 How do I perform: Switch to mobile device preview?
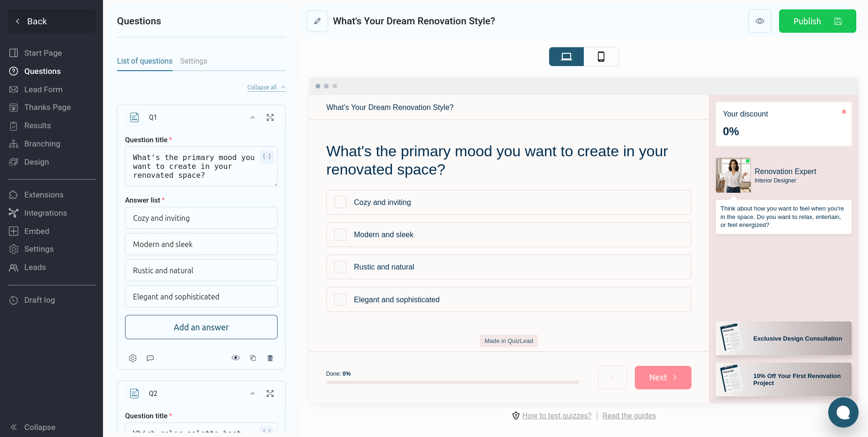(601, 57)
